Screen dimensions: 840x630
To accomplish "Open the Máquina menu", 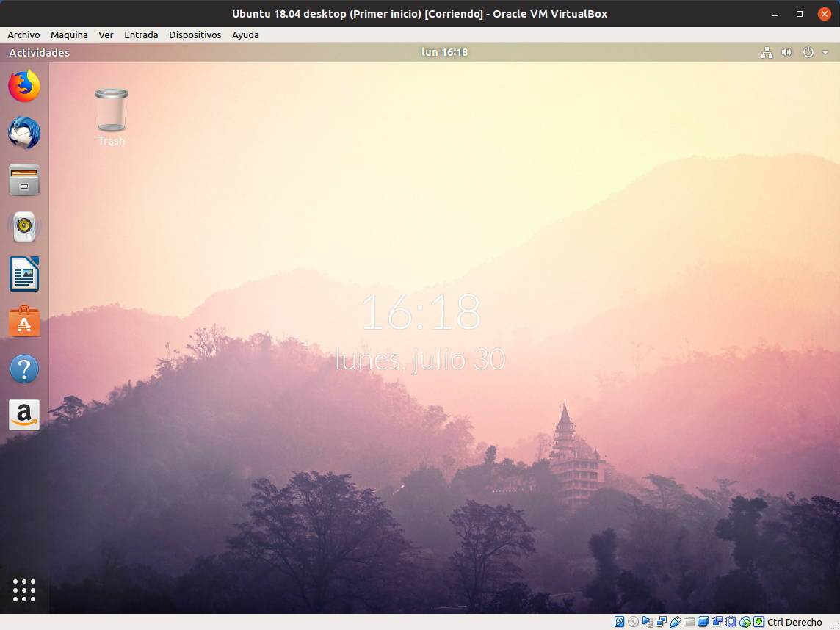I will [x=68, y=35].
